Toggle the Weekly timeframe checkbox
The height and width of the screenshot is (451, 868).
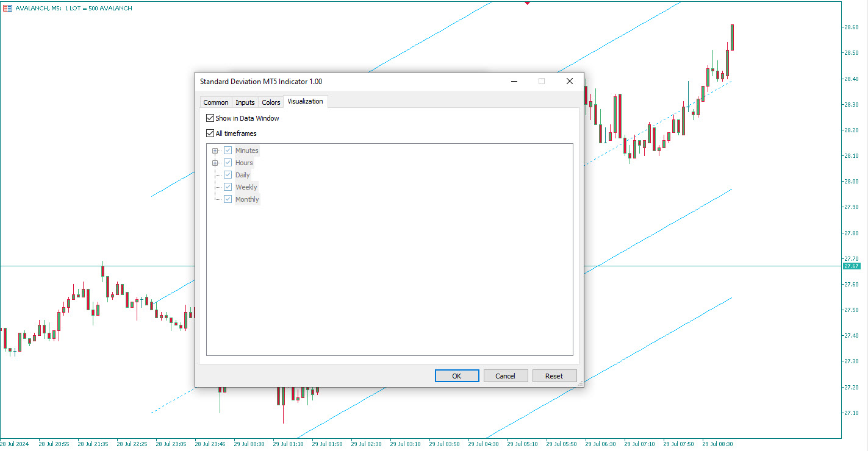228,187
